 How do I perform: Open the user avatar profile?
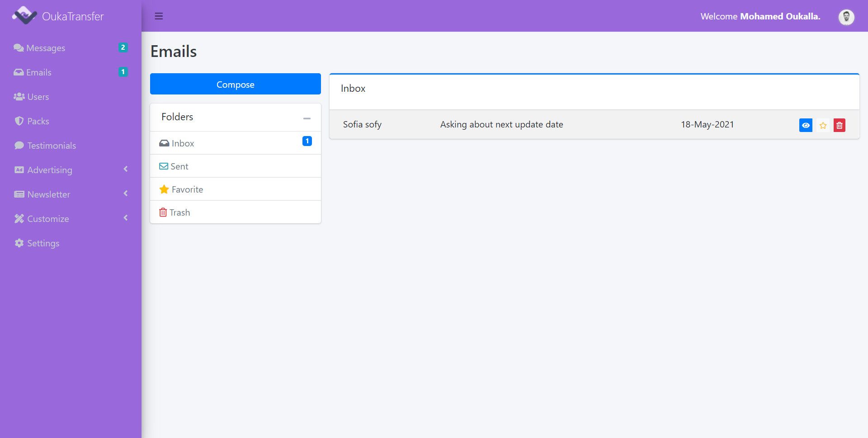pyautogui.click(x=846, y=17)
